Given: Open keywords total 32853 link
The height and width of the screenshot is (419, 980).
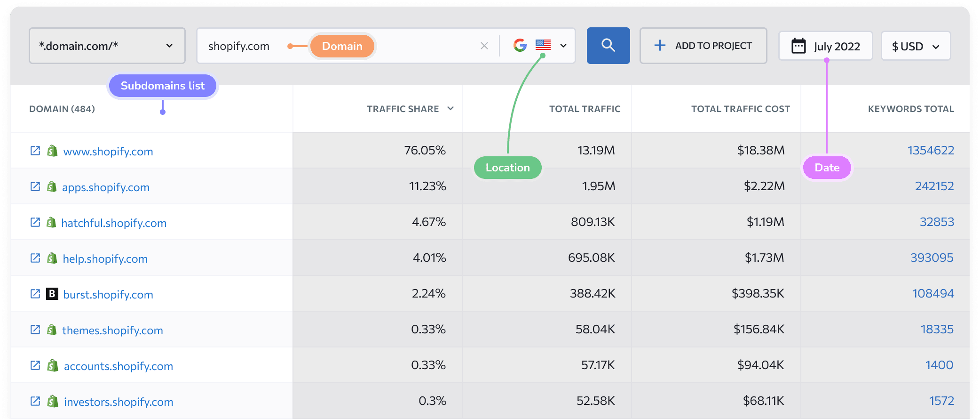Looking at the screenshot, I should pyautogui.click(x=937, y=222).
